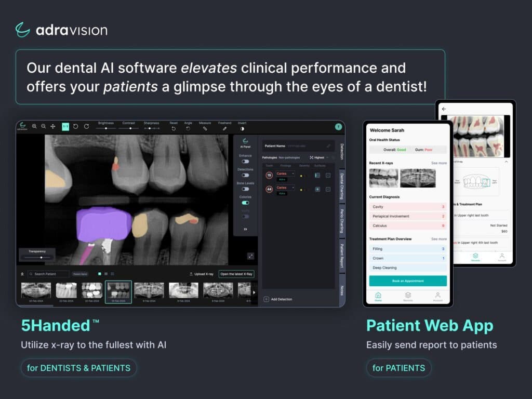Screen dimensions: 532x399
Task: Toggle the Enhance switch
Action: [245, 162]
